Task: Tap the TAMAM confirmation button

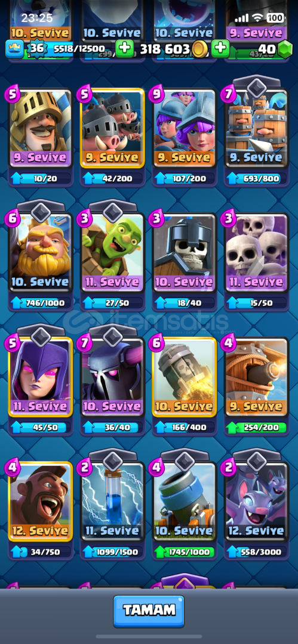Action: click(149, 611)
